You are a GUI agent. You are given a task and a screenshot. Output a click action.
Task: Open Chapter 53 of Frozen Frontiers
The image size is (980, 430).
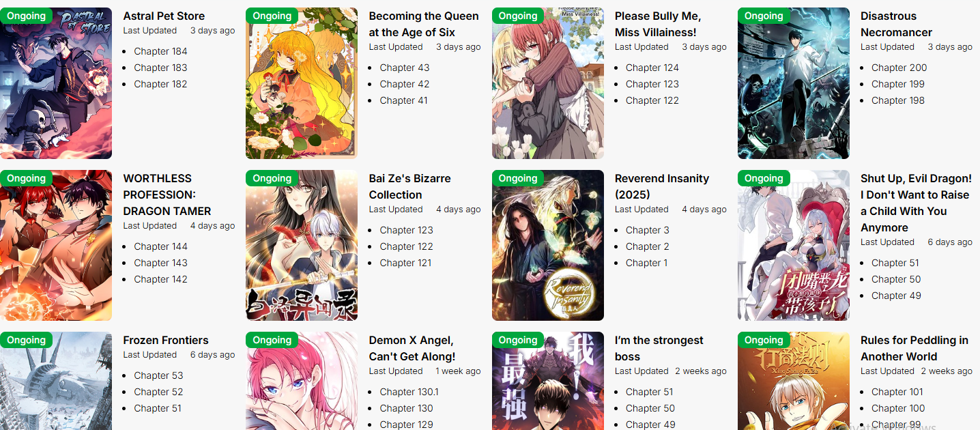click(158, 375)
